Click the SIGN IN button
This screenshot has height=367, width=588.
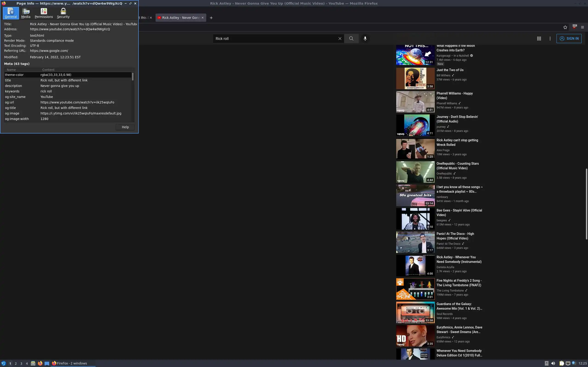pyautogui.click(x=569, y=39)
